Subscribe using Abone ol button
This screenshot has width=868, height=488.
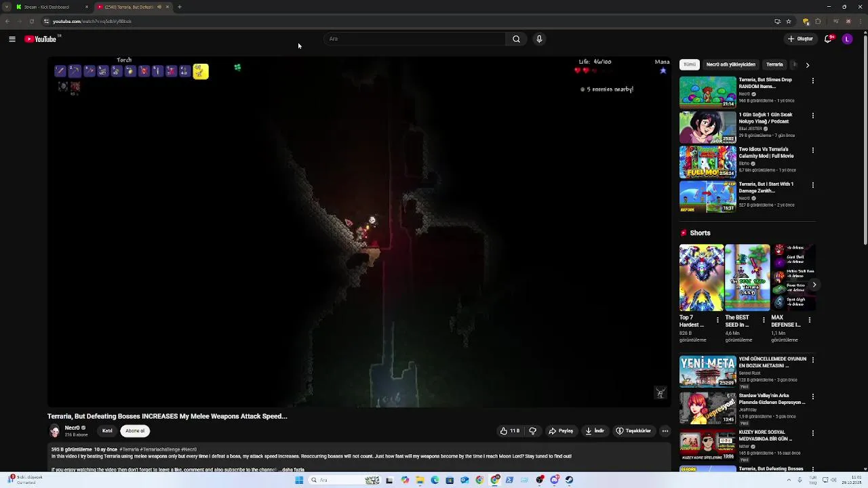(135, 431)
